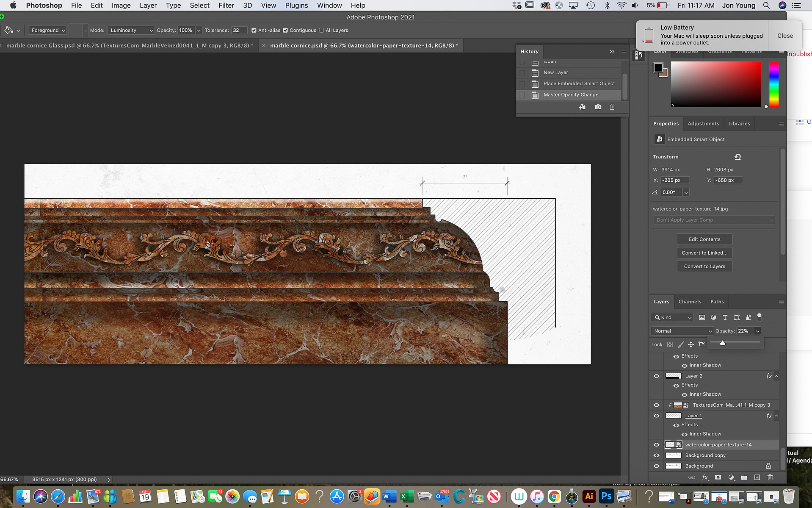This screenshot has height=508, width=812.
Task: Enable the All Layers checkbox
Action: [x=321, y=30]
